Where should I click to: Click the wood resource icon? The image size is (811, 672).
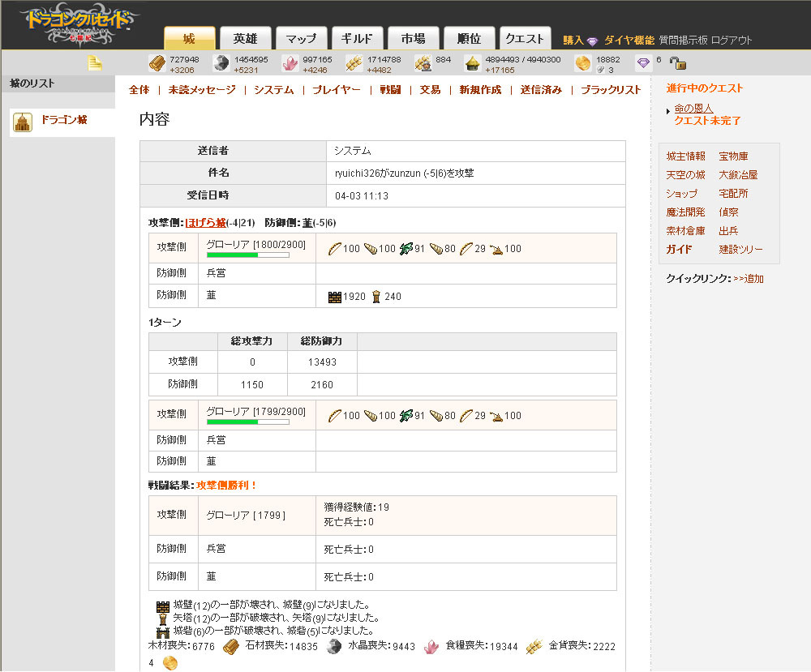tap(157, 63)
